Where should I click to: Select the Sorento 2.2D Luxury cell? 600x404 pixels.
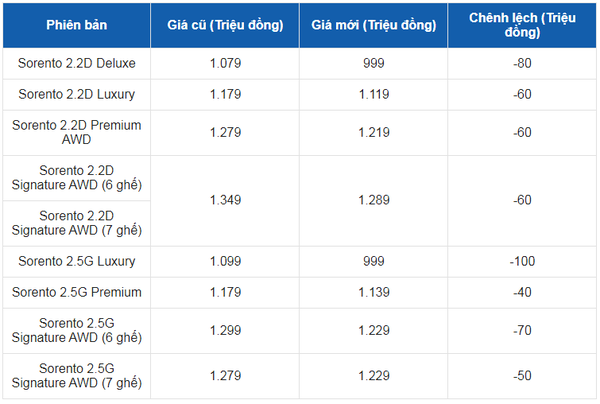(77, 94)
